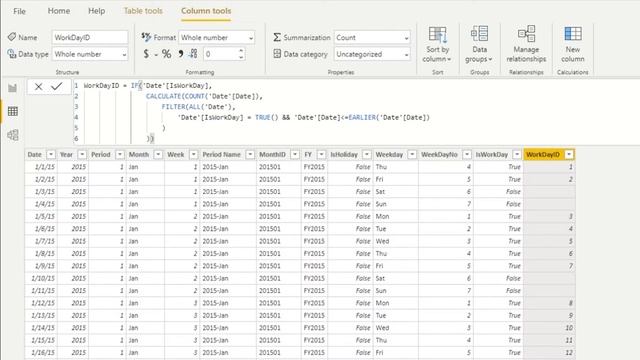
Task: Increase decimal places stepper up
Action: coord(241,51)
